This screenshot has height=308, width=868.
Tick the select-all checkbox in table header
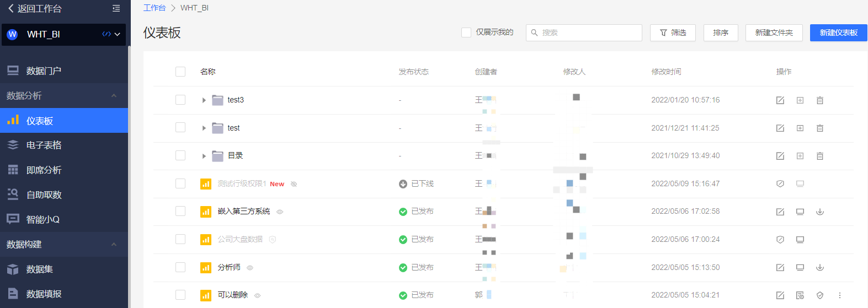(x=180, y=72)
